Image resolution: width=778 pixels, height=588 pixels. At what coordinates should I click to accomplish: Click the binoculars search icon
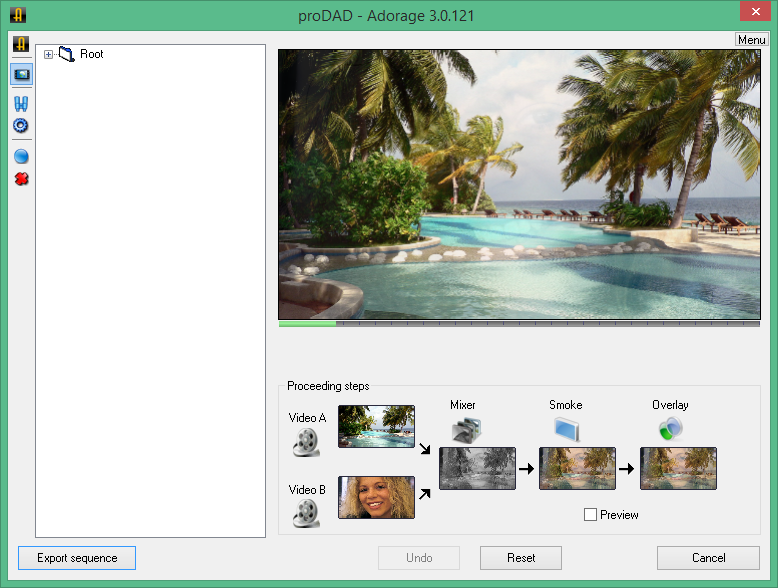tap(20, 103)
